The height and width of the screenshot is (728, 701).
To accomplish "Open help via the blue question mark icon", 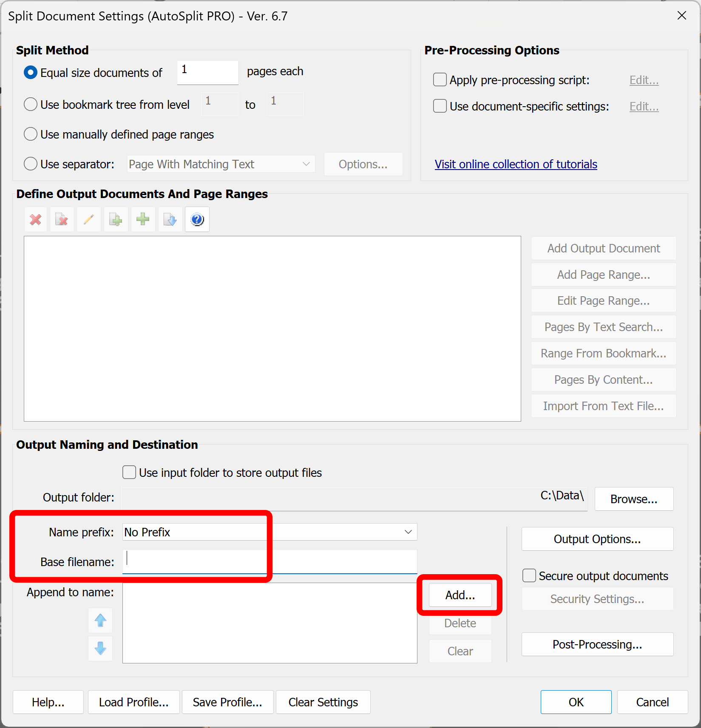I will [197, 219].
